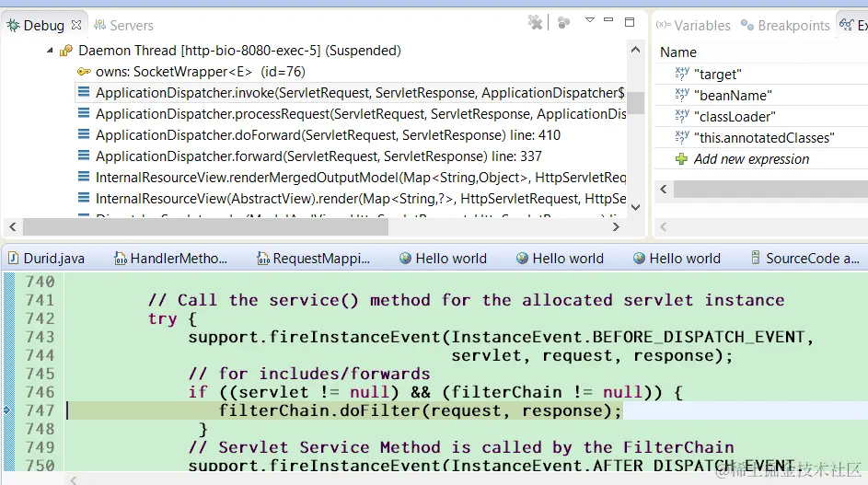Open the Variables view tab
868x485 pixels.
click(693, 26)
